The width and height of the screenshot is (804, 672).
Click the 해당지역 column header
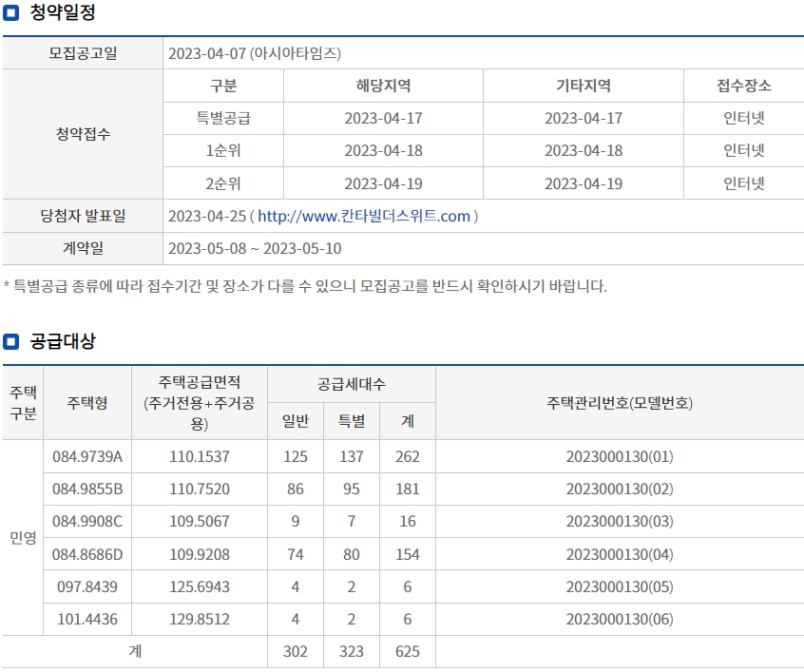pyautogui.click(x=384, y=86)
